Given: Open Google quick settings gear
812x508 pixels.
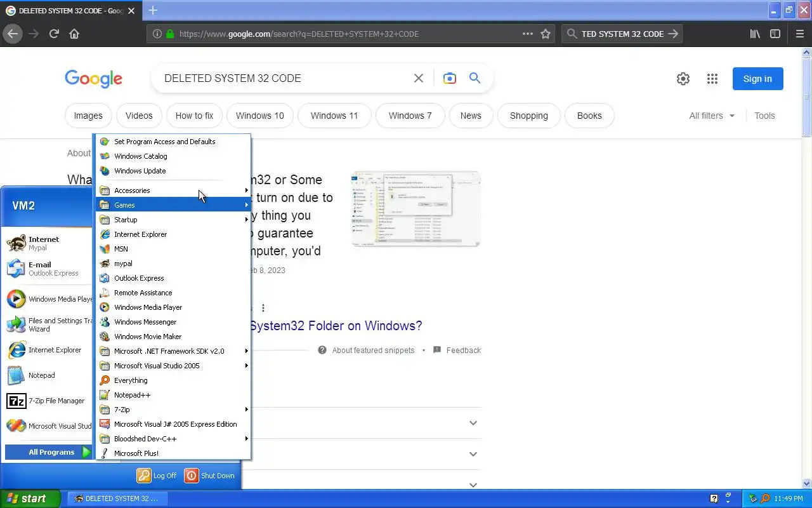Looking at the screenshot, I should (683, 79).
